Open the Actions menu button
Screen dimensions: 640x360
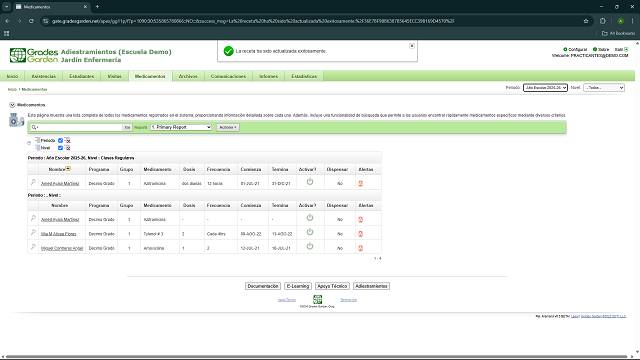click(x=228, y=127)
